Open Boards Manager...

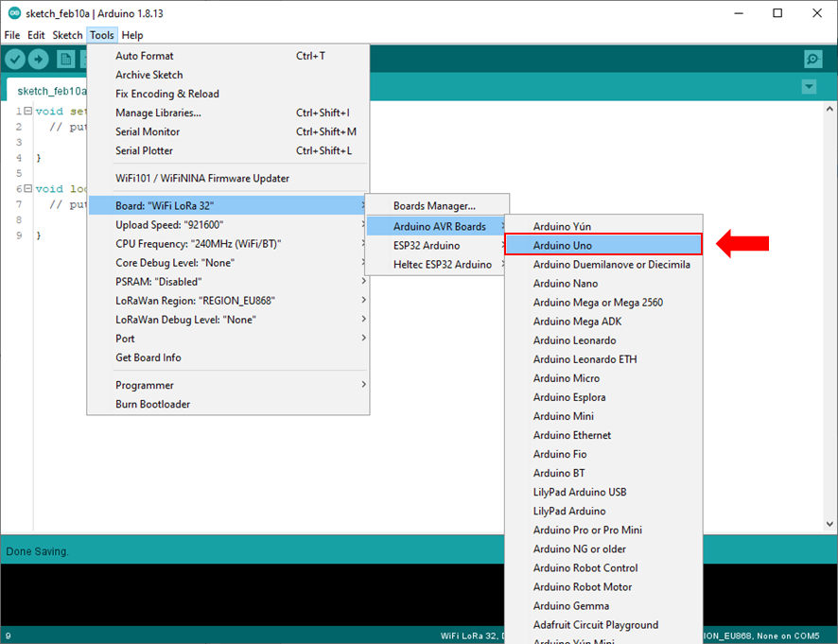(437, 206)
